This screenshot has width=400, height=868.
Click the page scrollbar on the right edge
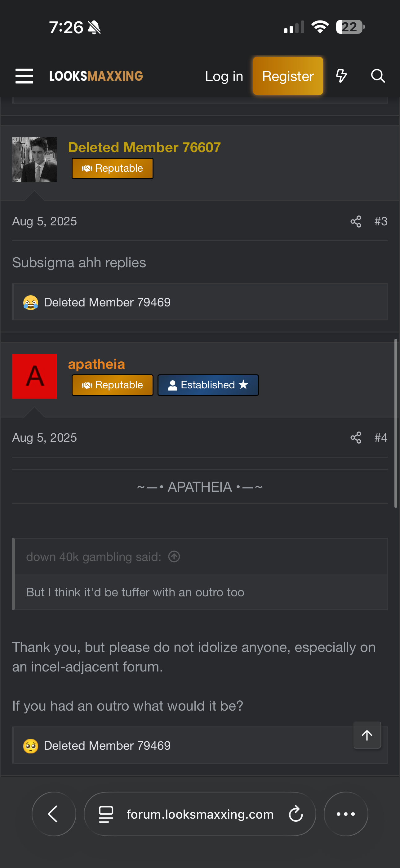[x=396, y=423]
